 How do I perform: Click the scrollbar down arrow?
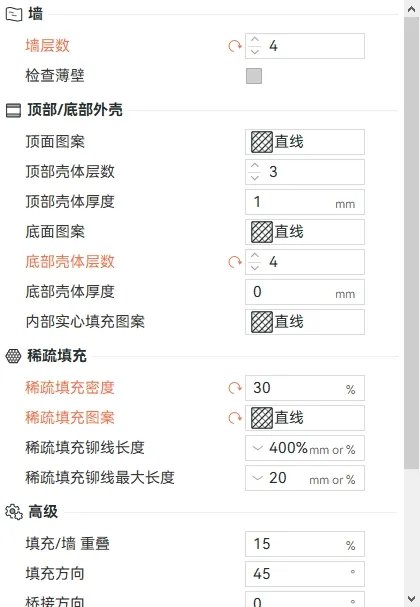(x=411, y=598)
